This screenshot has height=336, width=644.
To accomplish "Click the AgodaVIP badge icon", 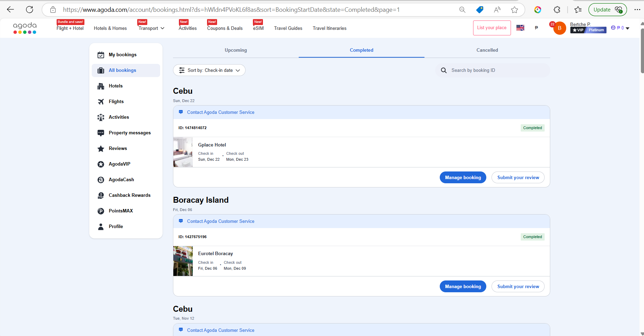I will [x=101, y=164].
